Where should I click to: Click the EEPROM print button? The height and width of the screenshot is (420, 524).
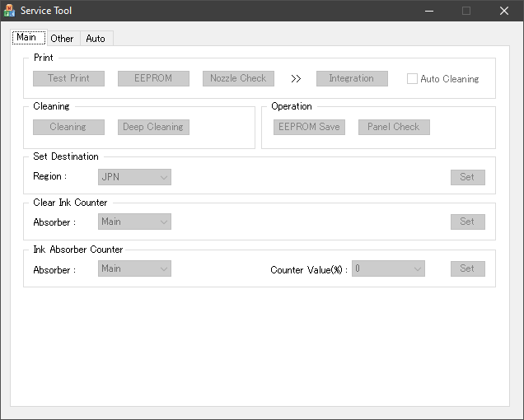click(153, 79)
